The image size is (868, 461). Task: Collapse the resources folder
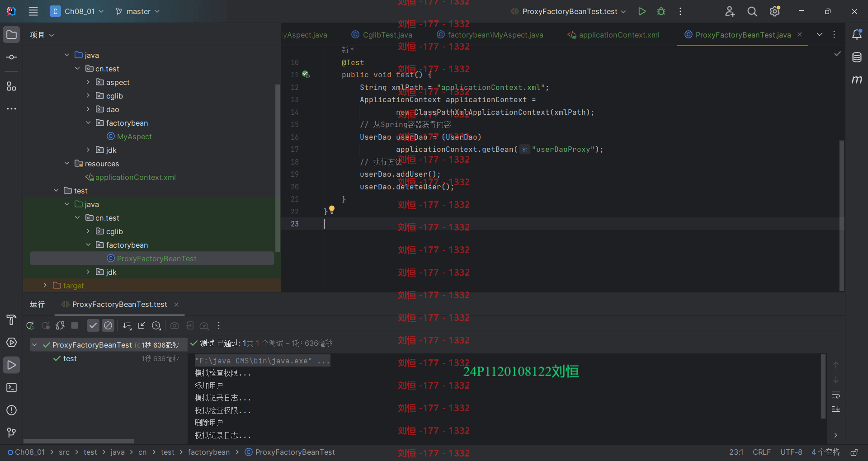click(x=67, y=163)
